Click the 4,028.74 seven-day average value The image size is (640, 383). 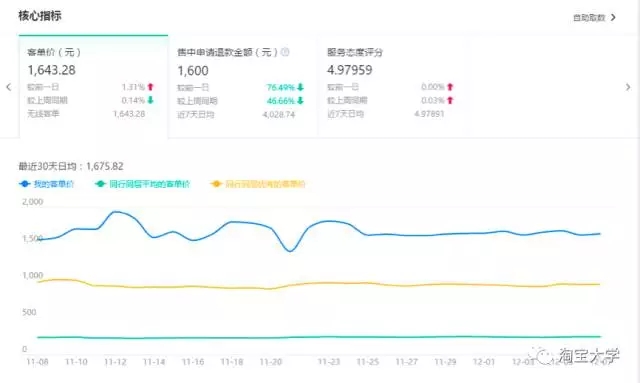tap(279, 114)
